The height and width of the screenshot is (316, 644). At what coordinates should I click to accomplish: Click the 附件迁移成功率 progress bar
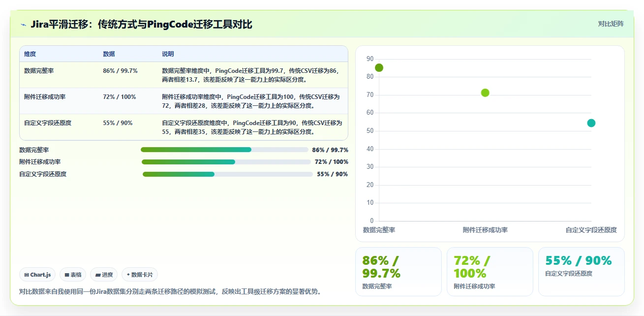coord(226,162)
